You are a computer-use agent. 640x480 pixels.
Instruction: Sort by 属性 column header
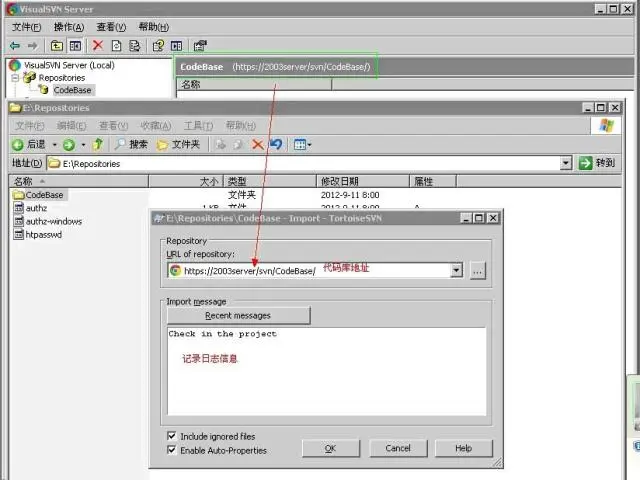(x=433, y=181)
